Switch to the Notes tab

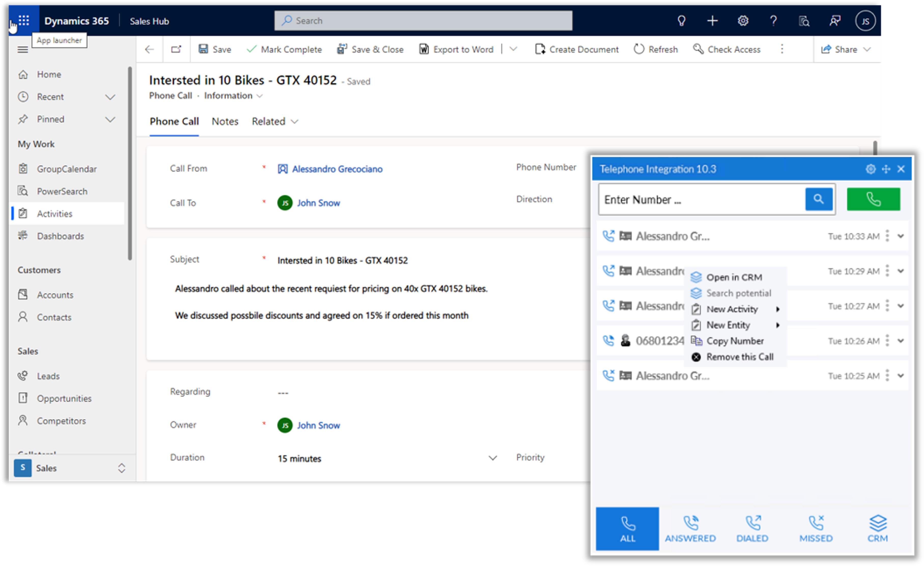[x=225, y=121]
